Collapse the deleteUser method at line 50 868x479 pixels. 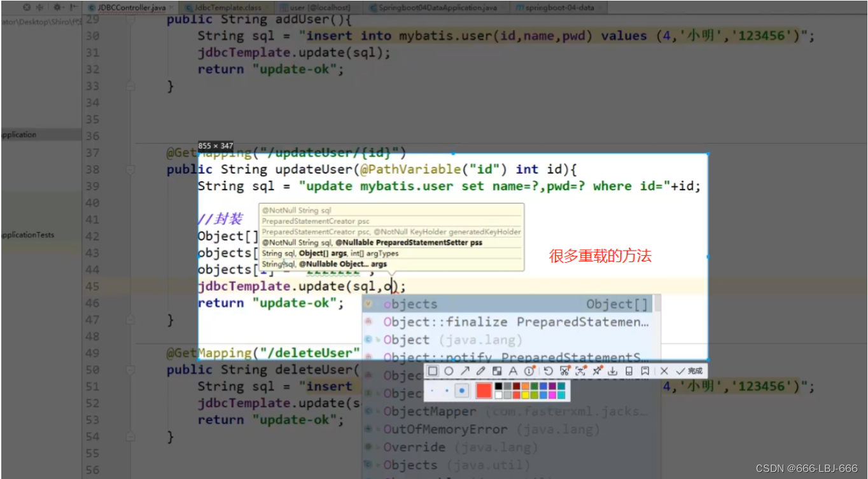[x=130, y=370]
